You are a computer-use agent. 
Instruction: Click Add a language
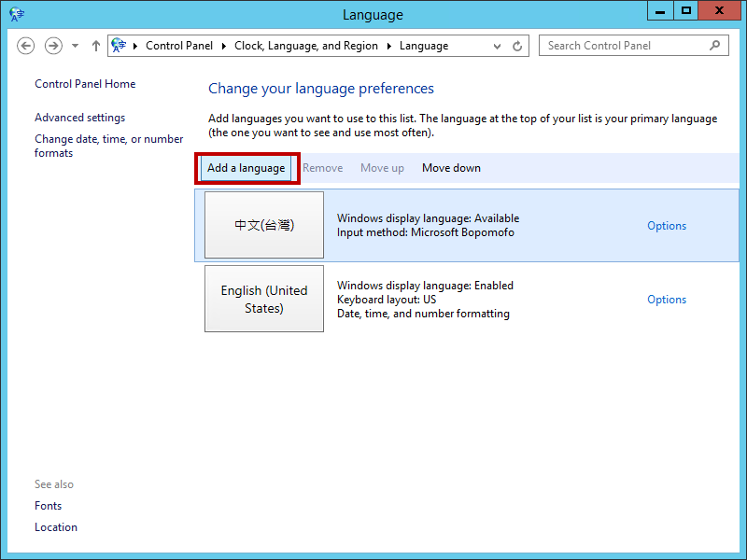pos(247,168)
